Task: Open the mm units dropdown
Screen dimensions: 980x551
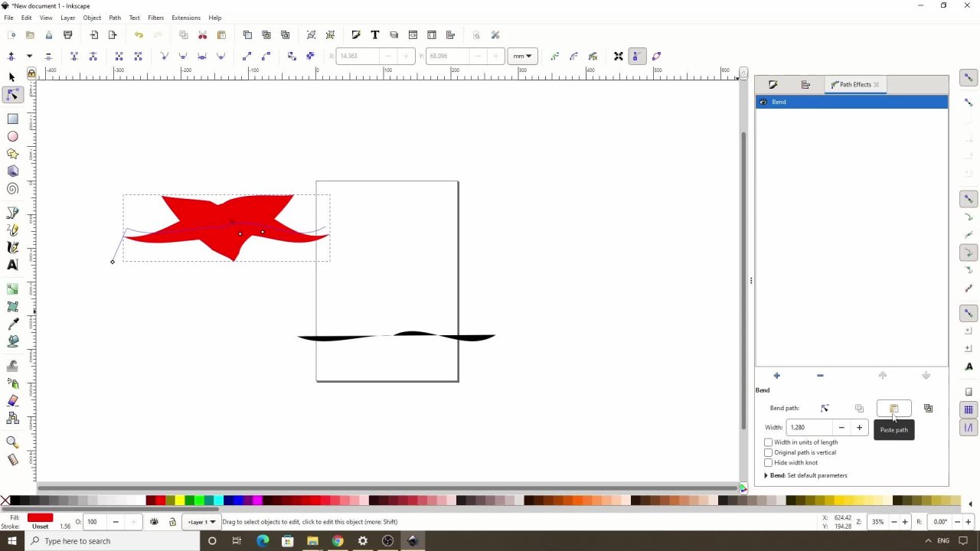Action: click(522, 56)
